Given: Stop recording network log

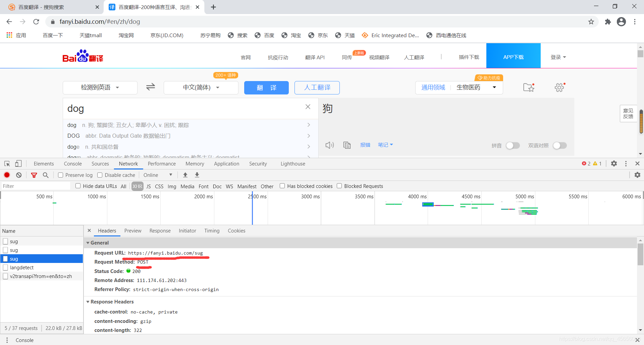Looking at the screenshot, I should [7, 175].
